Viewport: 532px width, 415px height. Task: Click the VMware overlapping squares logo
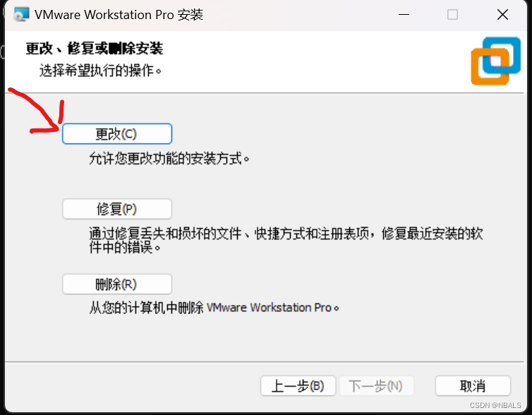pos(496,61)
